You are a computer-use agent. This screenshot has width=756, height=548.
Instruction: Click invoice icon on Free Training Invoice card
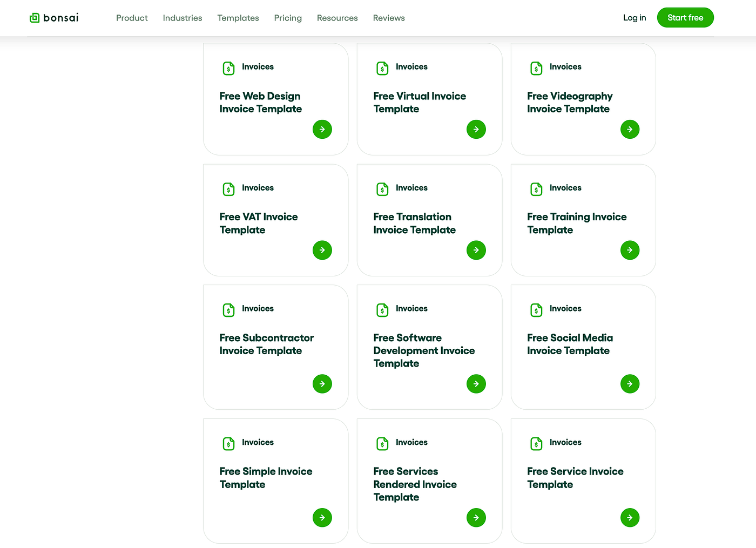537,189
